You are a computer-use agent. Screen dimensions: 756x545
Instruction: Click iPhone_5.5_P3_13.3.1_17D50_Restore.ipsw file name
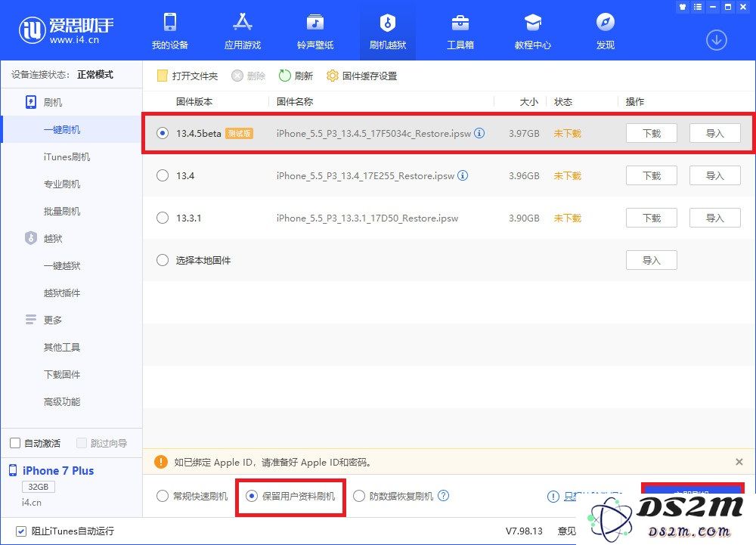[x=367, y=218]
